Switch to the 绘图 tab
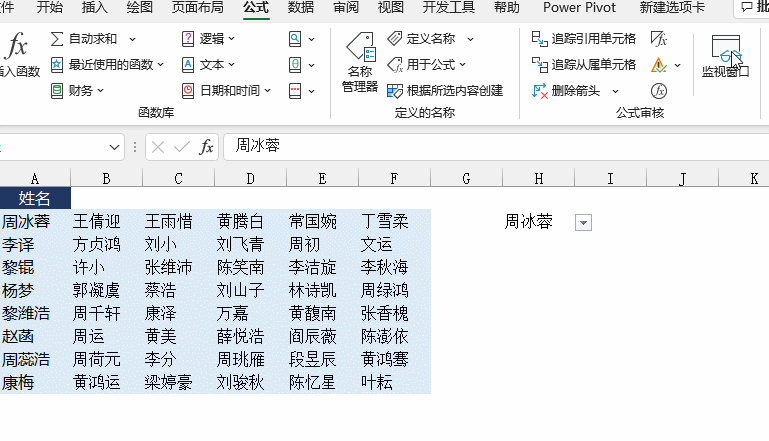The image size is (769, 441). point(140,7)
